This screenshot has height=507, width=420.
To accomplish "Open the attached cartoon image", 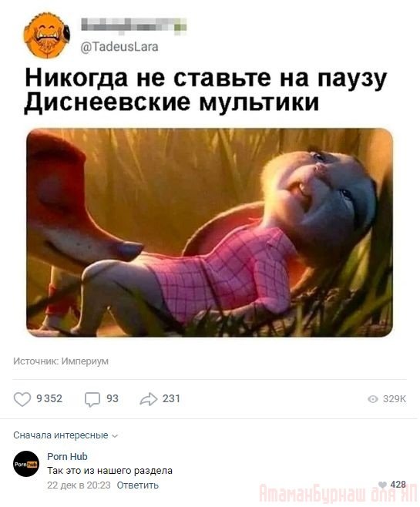I will tap(210, 233).
